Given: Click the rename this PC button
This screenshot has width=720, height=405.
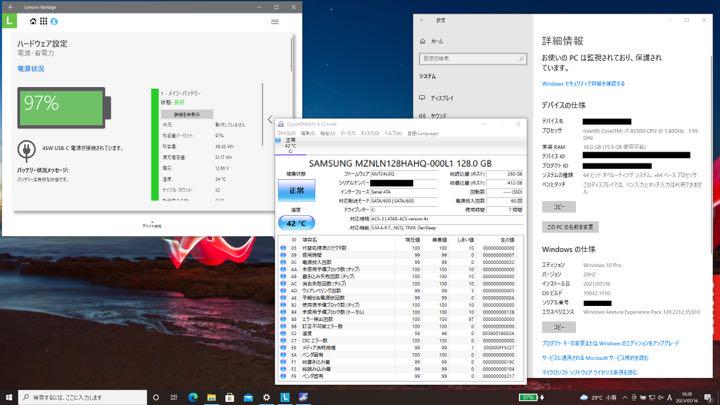Looking at the screenshot, I should pos(570,227).
